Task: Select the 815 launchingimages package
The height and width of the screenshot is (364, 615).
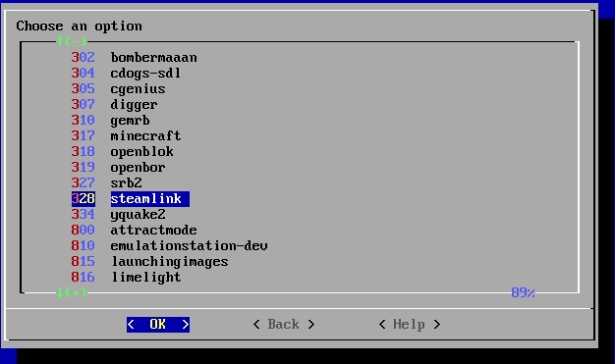Action: coord(149,261)
